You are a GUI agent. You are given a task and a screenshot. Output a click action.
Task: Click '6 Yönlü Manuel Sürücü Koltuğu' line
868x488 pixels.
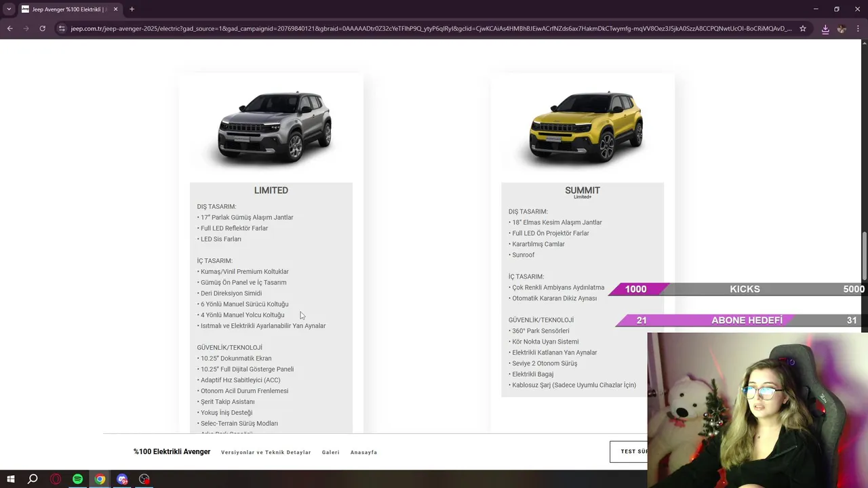click(x=243, y=304)
